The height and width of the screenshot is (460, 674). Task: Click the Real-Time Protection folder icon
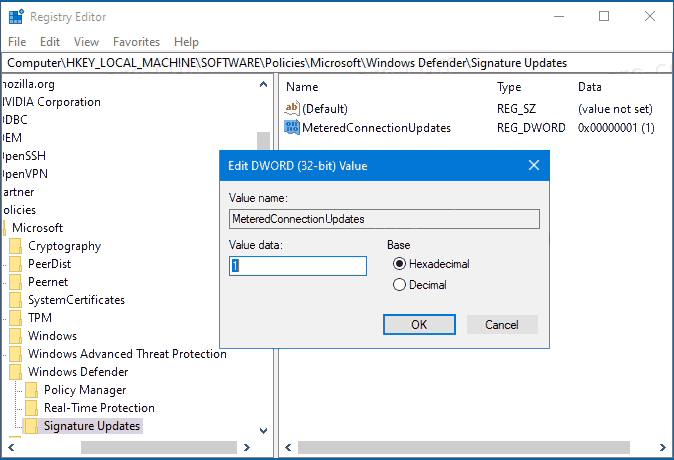click(31, 408)
